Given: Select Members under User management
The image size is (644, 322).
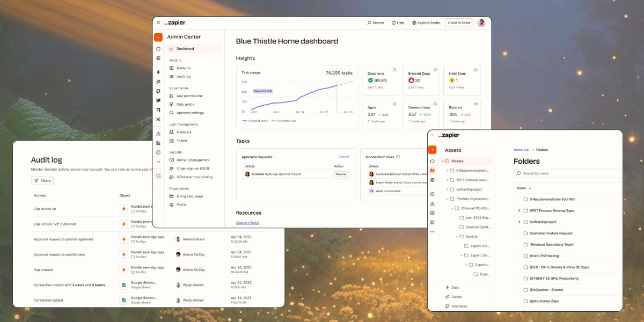Looking at the screenshot, I should point(184,132).
